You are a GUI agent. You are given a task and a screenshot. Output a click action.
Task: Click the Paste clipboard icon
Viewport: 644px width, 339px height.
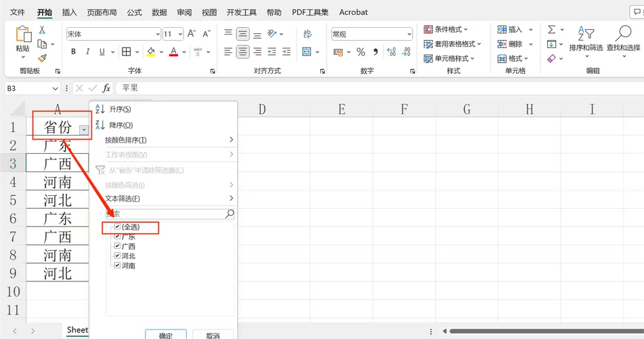[23, 34]
